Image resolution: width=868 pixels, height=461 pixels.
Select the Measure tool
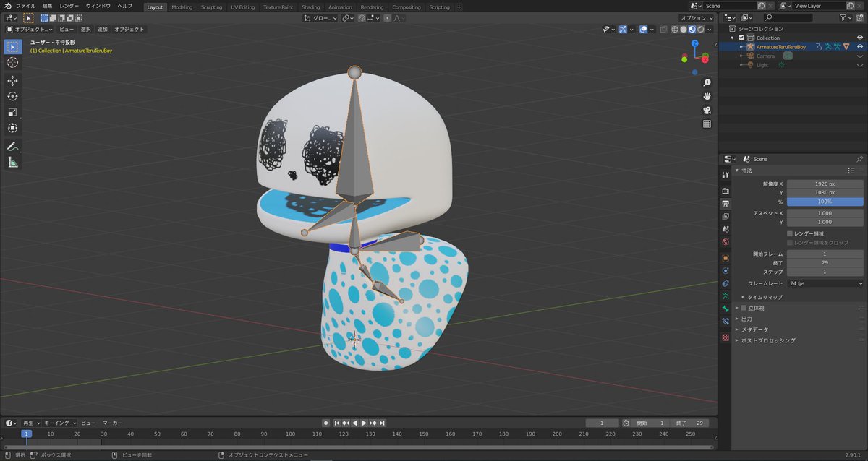tap(12, 162)
